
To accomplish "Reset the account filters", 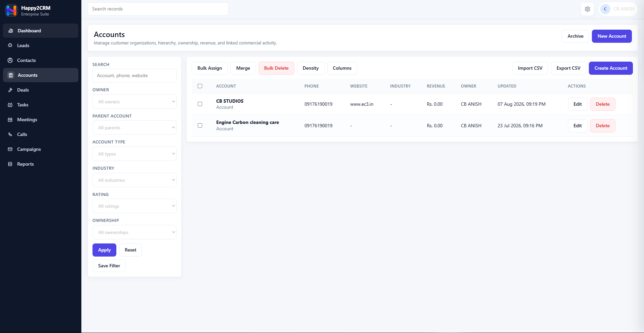I will click(130, 250).
